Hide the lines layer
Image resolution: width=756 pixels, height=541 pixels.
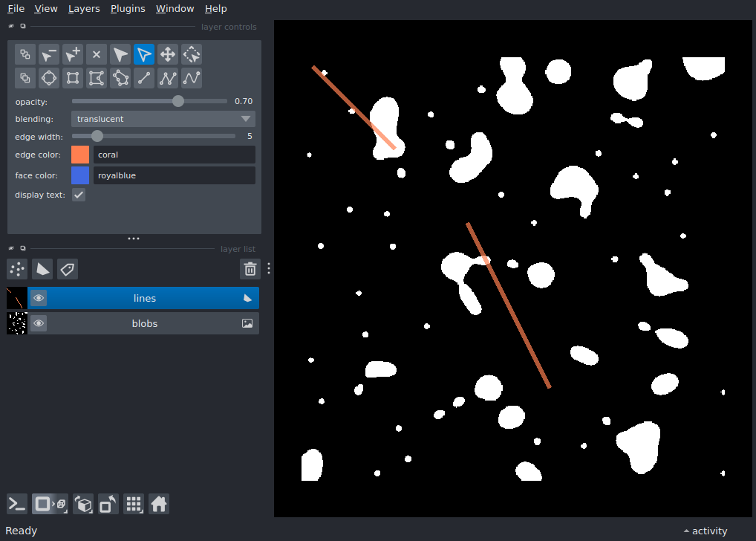39,298
